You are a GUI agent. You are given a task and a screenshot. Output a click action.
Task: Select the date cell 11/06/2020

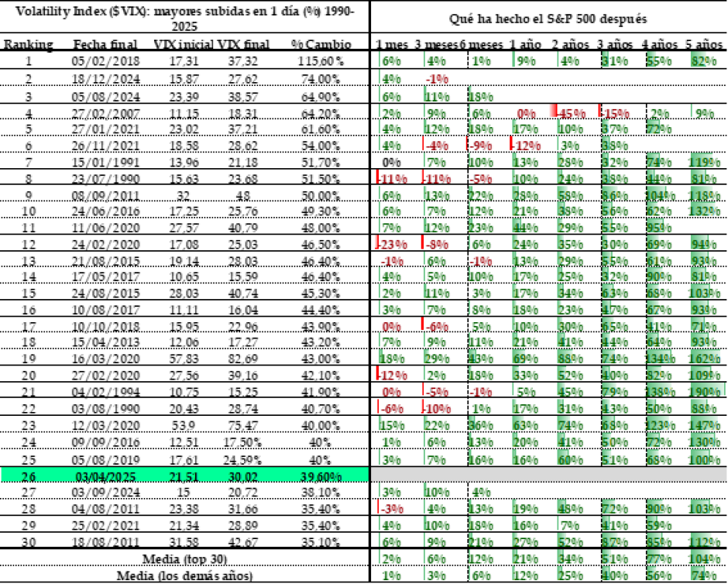tap(105, 228)
